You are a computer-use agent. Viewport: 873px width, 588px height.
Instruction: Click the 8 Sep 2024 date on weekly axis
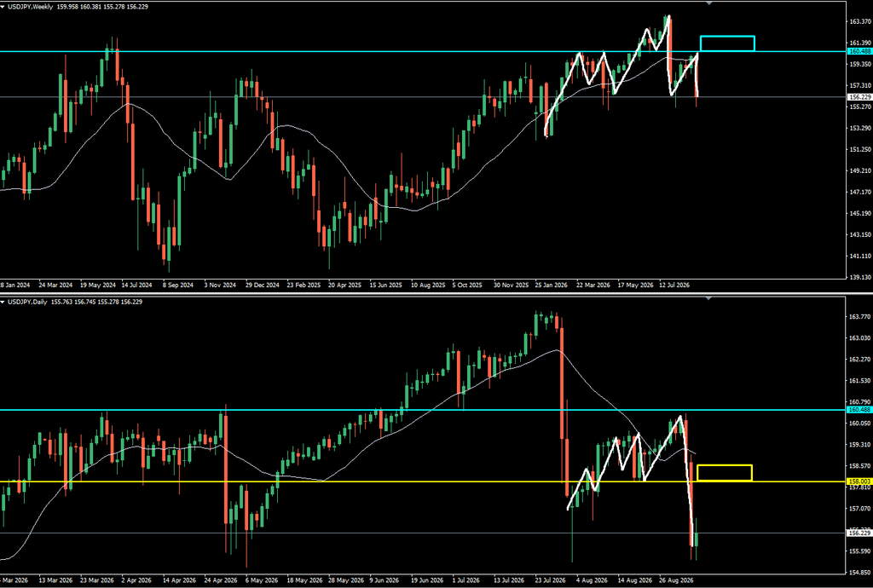tap(177, 285)
